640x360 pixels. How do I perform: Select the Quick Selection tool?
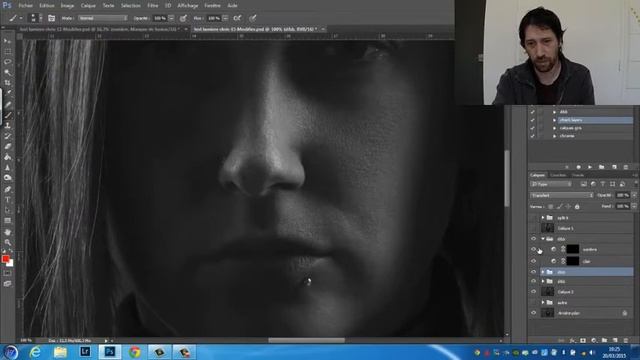click(7, 73)
